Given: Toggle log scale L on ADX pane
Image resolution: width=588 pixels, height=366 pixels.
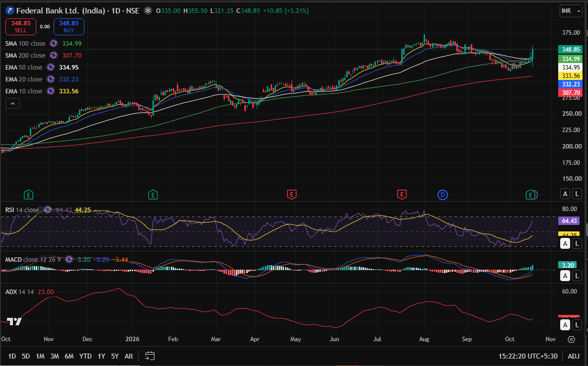Looking at the screenshot, I should tap(577, 325).
